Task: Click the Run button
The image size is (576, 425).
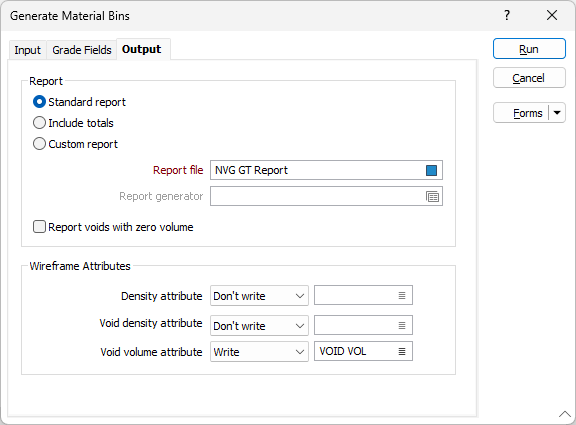Action: (x=529, y=49)
